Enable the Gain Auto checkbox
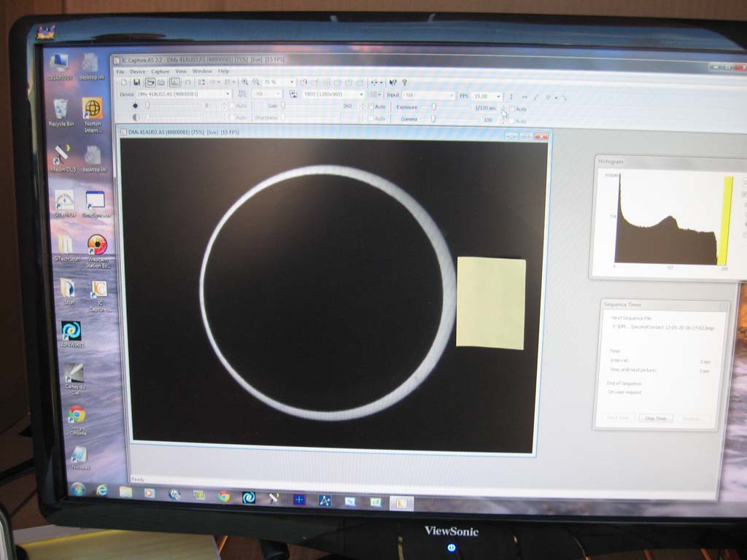The image size is (747, 560). click(371, 106)
